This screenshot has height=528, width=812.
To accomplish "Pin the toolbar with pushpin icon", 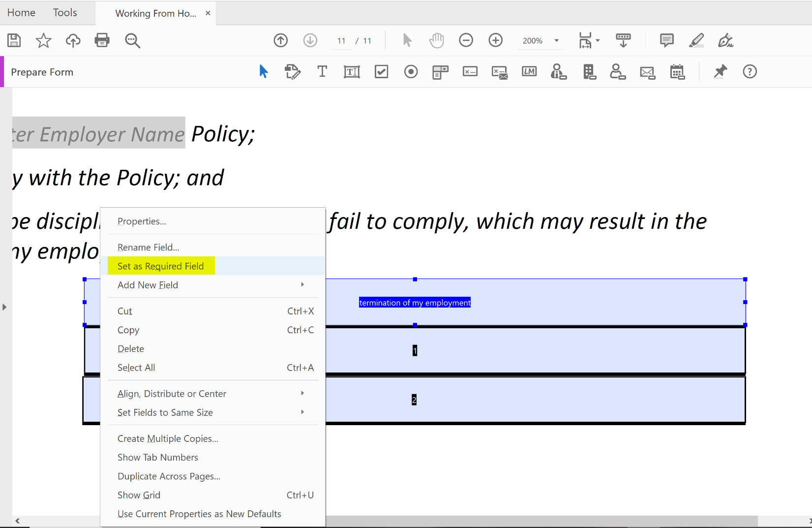I will 721,72.
